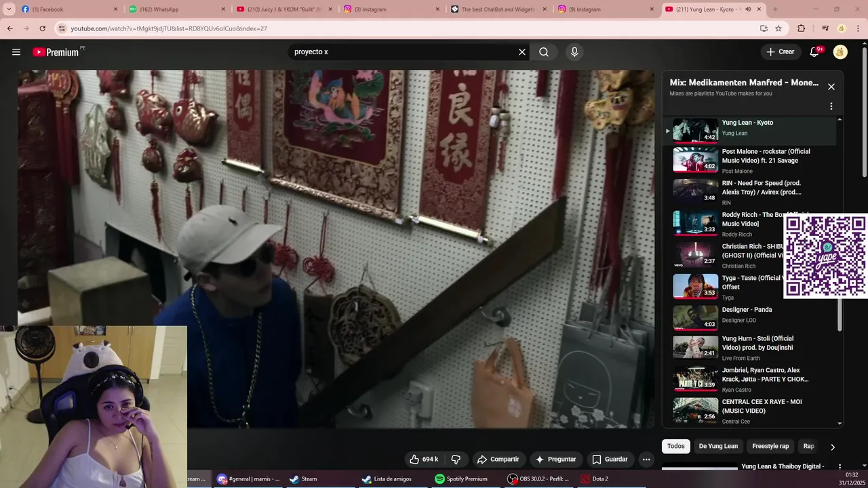Open Spotify Premium from the taskbar
868x488 pixels.
point(461,479)
